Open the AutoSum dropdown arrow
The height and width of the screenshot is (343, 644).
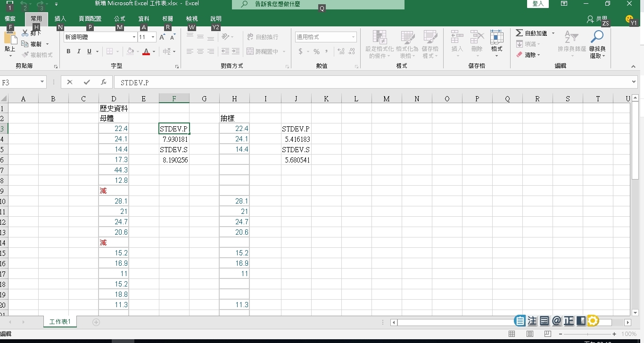point(553,33)
